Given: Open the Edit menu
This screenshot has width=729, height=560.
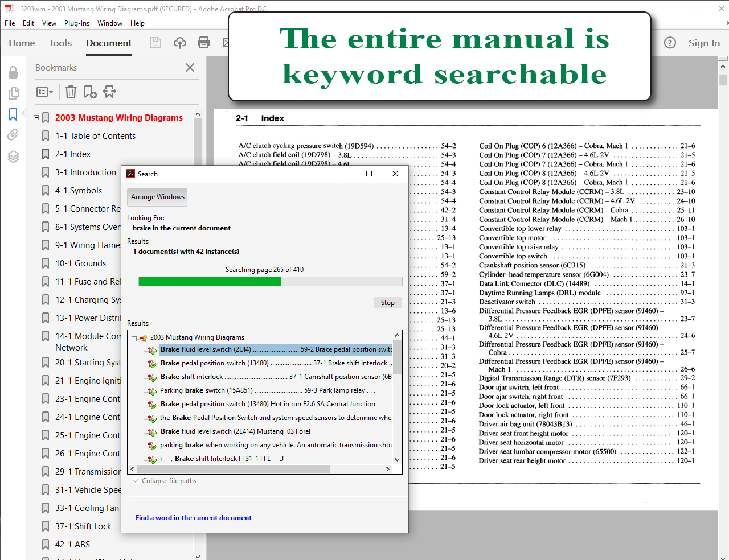Looking at the screenshot, I should pos(28,23).
